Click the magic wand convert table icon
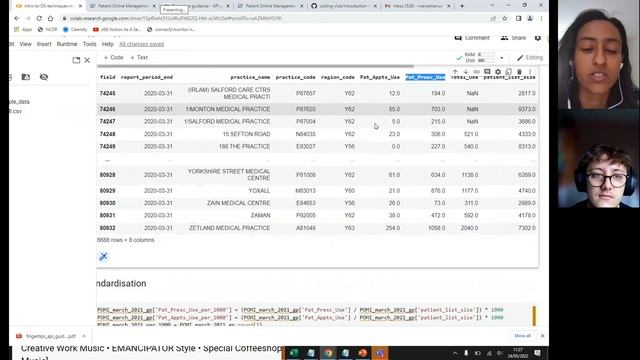Viewport: 640px width, 360px height. click(x=103, y=256)
